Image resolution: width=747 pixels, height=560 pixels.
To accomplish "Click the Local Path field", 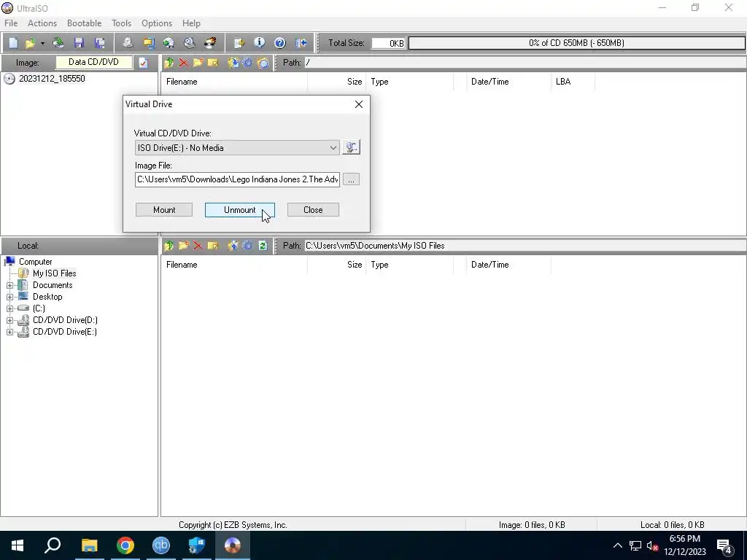I will (x=525, y=246).
